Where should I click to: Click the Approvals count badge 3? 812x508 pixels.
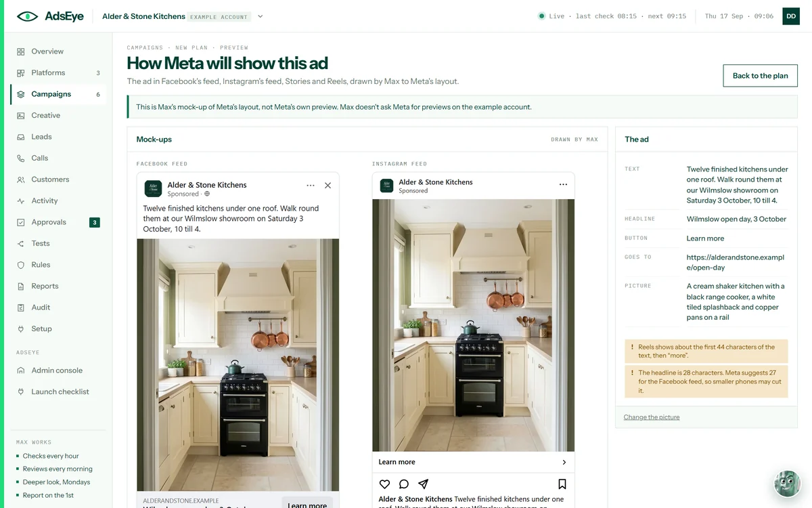point(95,222)
